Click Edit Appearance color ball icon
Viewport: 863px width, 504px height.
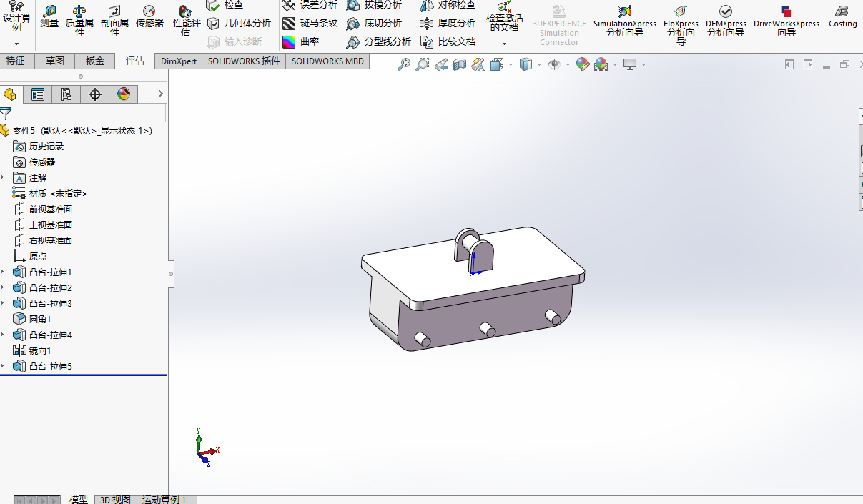(x=583, y=65)
